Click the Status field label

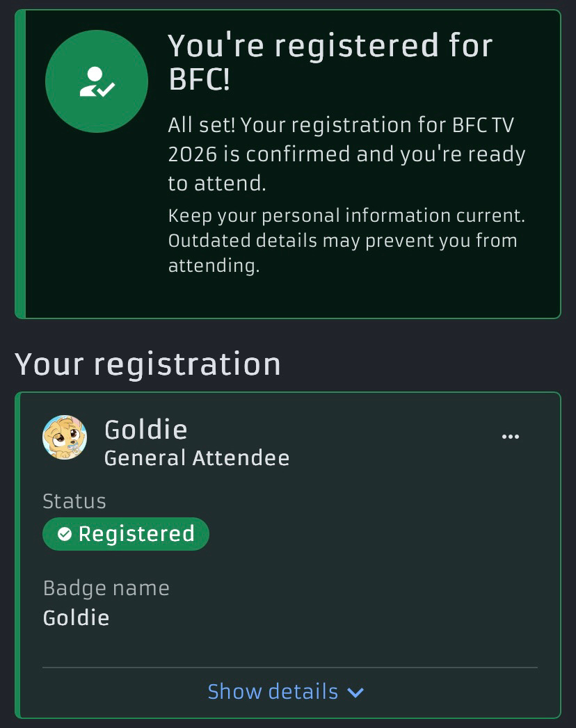[74, 501]
